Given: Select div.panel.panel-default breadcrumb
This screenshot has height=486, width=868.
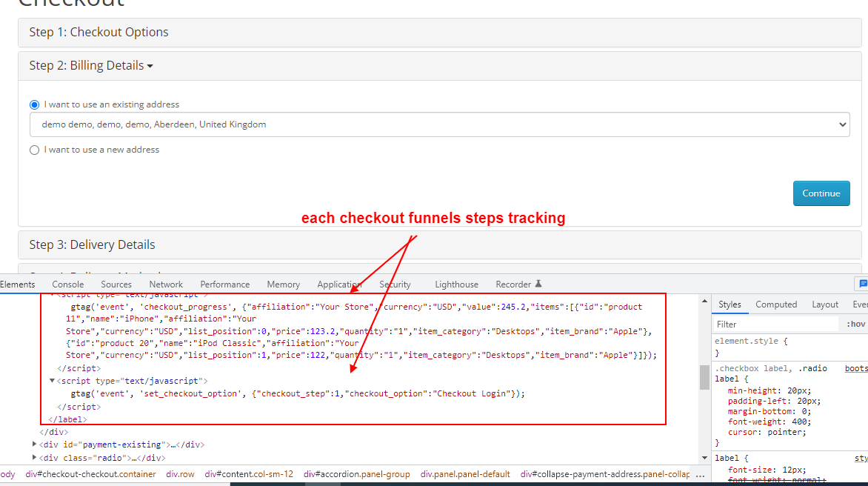Looking at the screenshot, I should click(465, 474).
